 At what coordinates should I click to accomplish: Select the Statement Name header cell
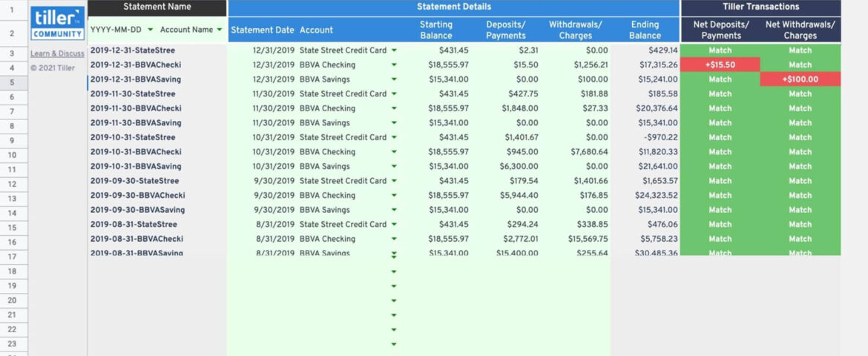pyautogui.click(x=157, y=7)
